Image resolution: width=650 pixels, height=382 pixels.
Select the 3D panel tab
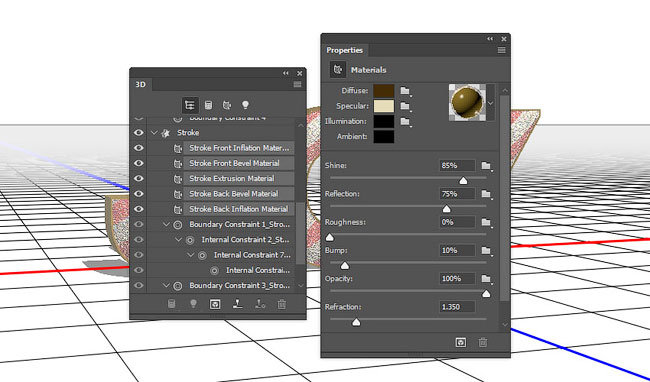pos(141,85)
